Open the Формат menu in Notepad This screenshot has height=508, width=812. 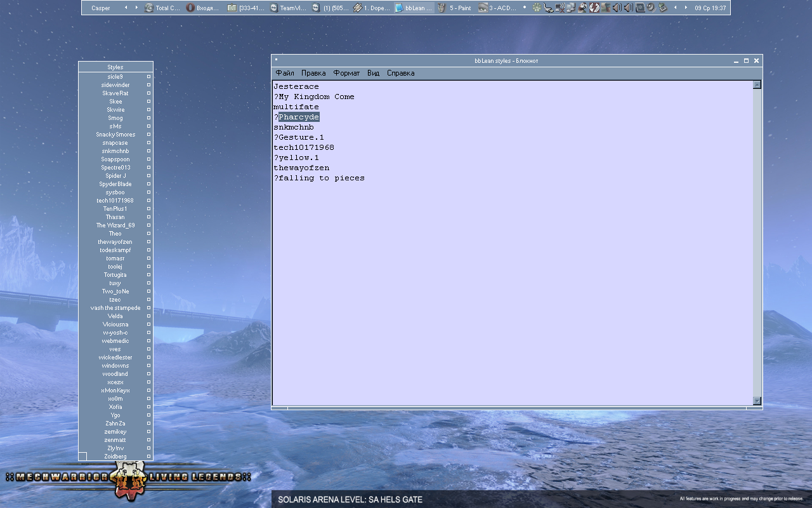click(x=346, y=73)
